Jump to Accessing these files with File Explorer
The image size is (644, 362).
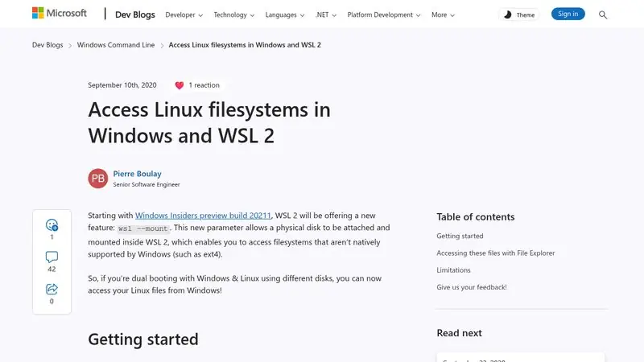(x=496, y=253)
